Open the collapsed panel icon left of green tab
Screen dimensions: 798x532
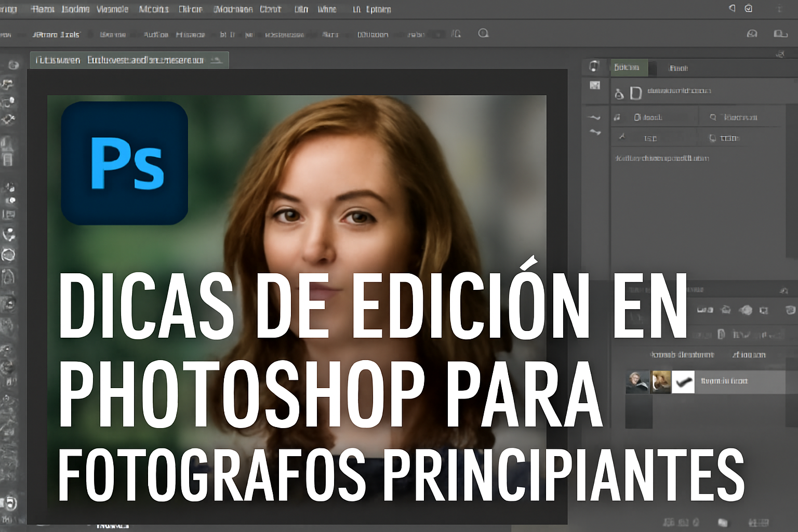[594, 66]
